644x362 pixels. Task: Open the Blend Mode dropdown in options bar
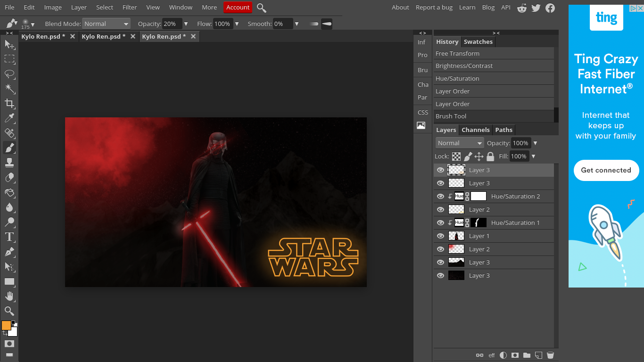coord(106,24)
